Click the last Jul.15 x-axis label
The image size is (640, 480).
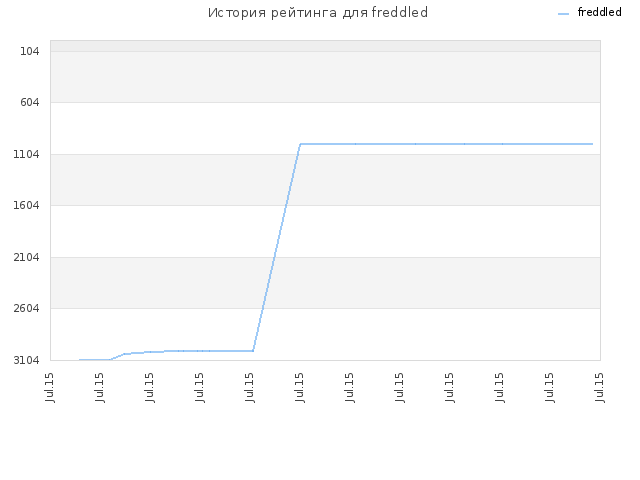599,387
